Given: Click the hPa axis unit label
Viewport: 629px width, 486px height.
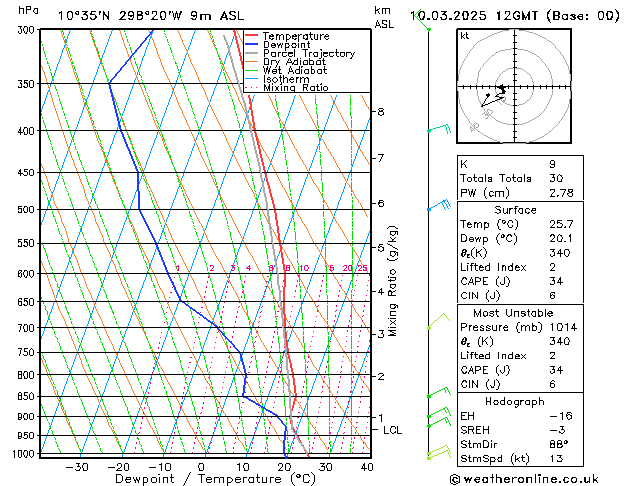Looking at the screenshot, I should point(28,10).
